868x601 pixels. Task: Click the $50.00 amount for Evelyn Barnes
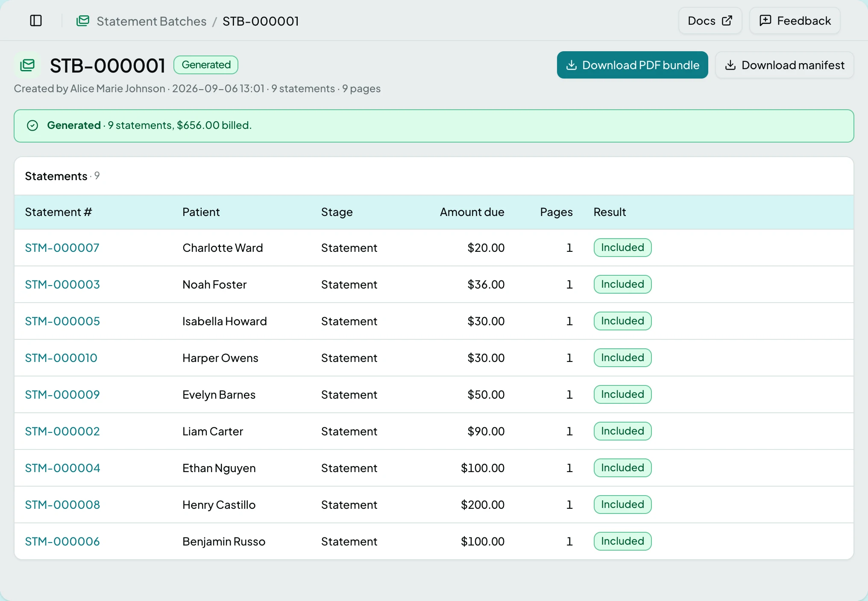tap(486, 395)
